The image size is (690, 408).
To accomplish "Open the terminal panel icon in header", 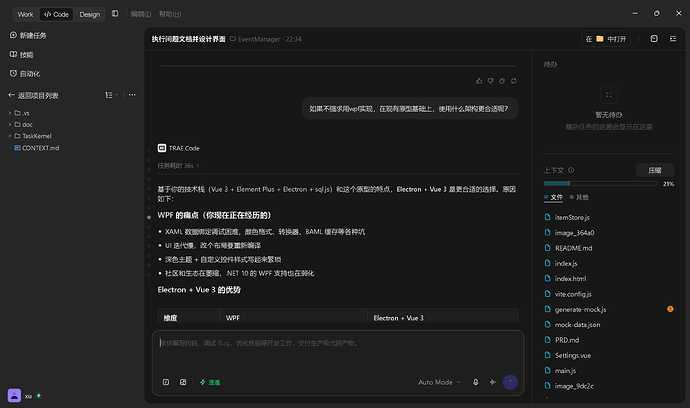I will pyautogui.click(x=654, y=39).
